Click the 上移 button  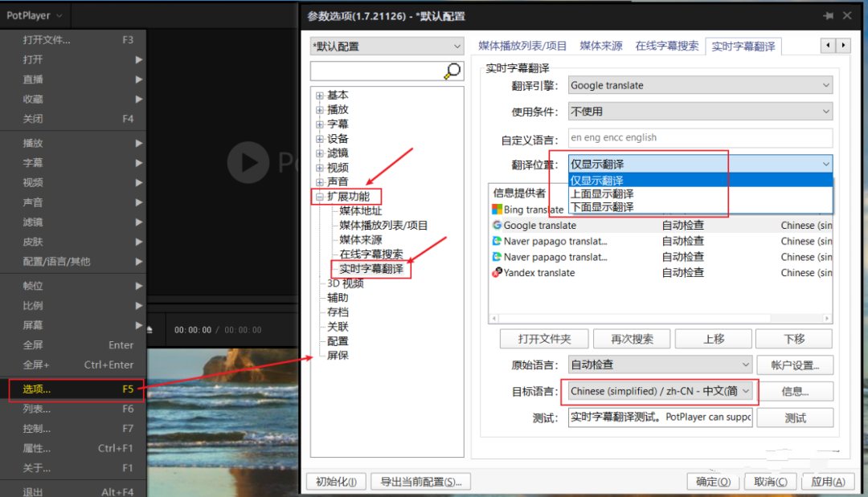pyautogui.click(x=714, y=339)
